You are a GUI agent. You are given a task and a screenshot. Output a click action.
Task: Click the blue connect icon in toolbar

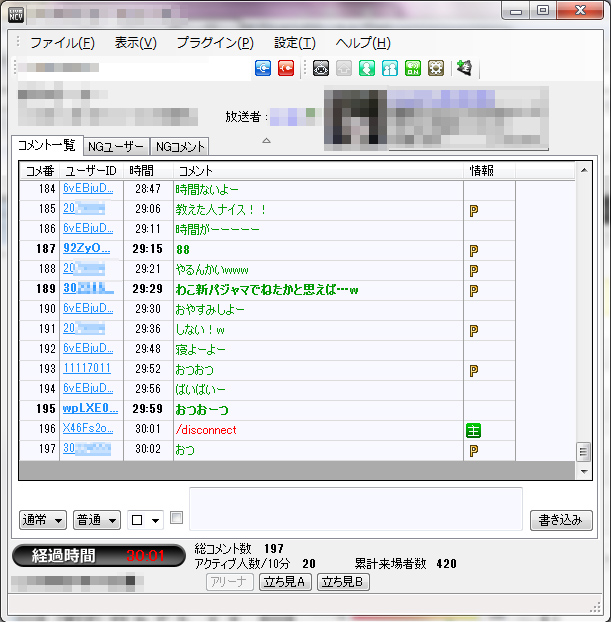coord(263,69)
